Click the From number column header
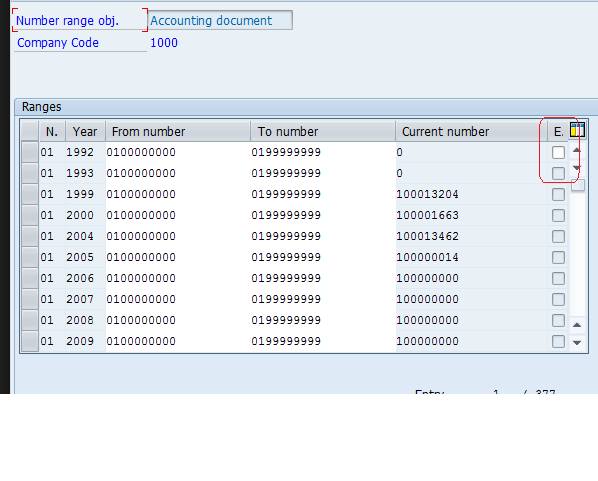The image size is (598, 481). click(178, 131)
